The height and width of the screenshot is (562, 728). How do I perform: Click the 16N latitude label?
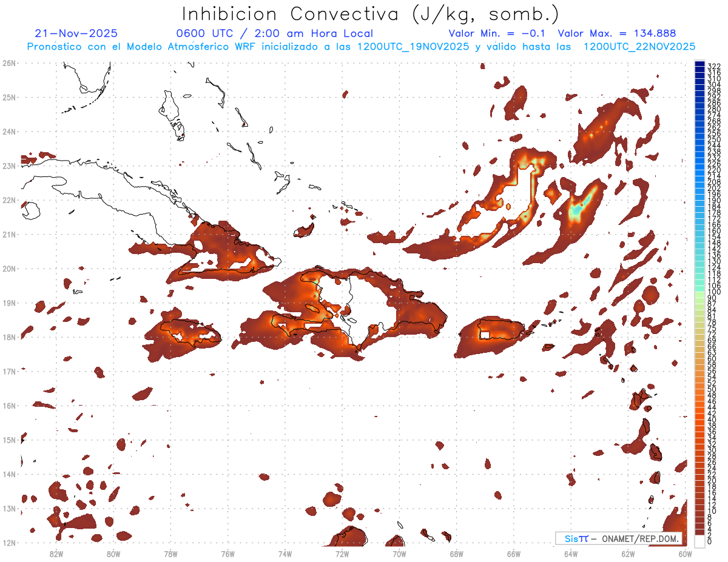click(x=9, y=406)
